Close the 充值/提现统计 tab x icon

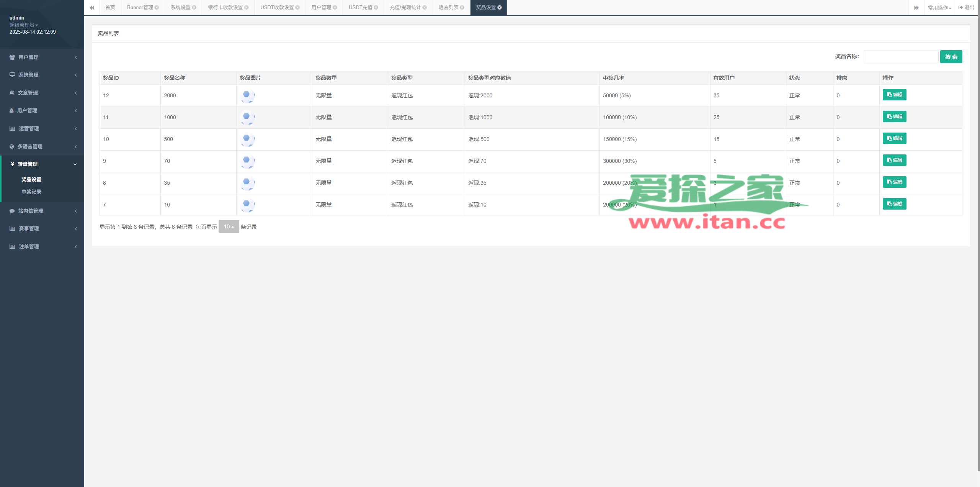pyautogui.click(x=425, y=8)
